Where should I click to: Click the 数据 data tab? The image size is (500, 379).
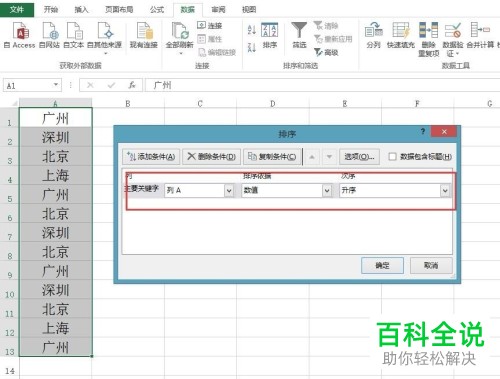[188, 10]
